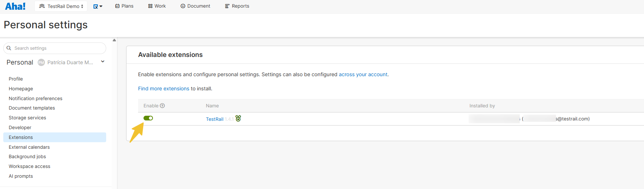Open the TestRail extension link
The width and height of the screenshot is (644, 189).
[x=215, y=119]
